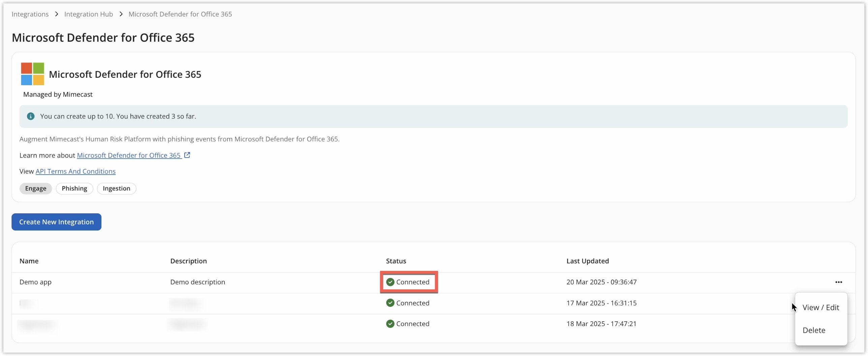The image size is (868, 356).
Task: Click the green Connected status icon for Demo app
Action: click(x=390, y=282)
